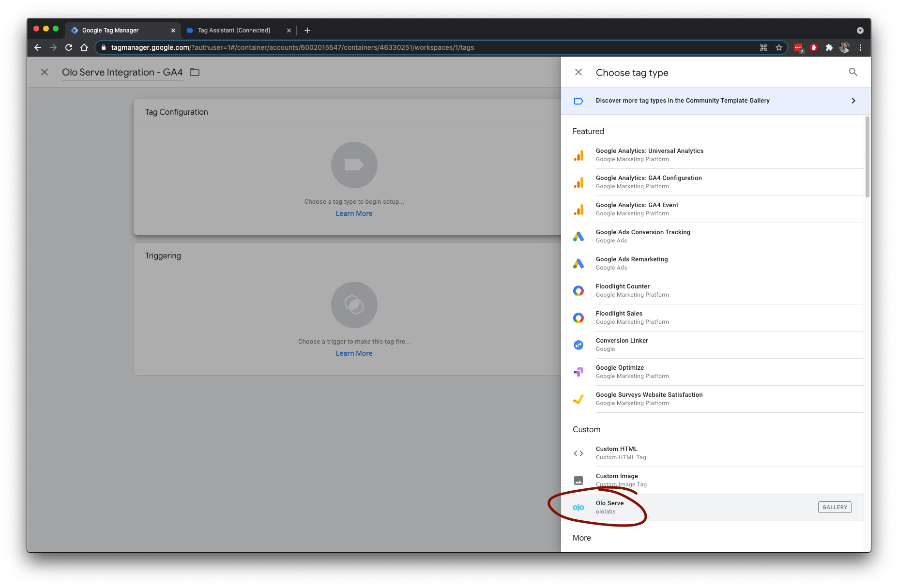
Task: Choose Google Ads Conversion Tracking text
Action: point(643,232)
